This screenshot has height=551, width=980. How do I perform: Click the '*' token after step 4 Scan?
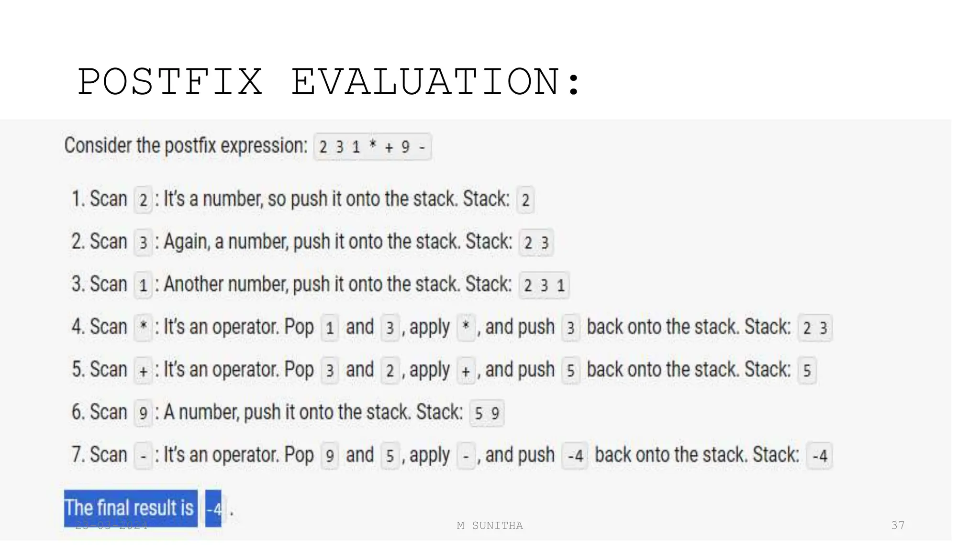click(143, 328)
